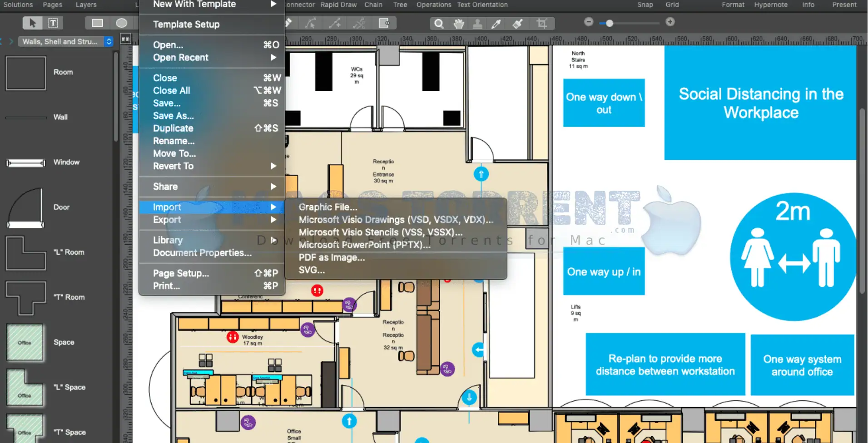Choose Page Setup... menu item
Image resolution: width=868 pixels, height=443 pixels.
tap(212, 273)
